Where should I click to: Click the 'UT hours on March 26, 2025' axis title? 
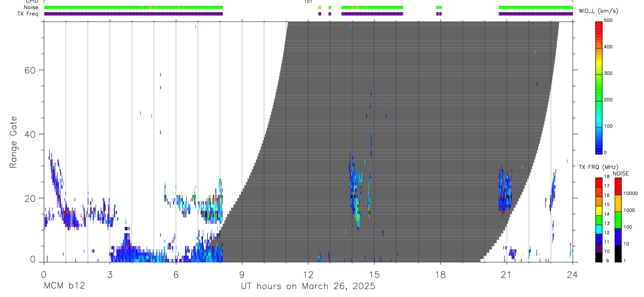coord(308,287)
